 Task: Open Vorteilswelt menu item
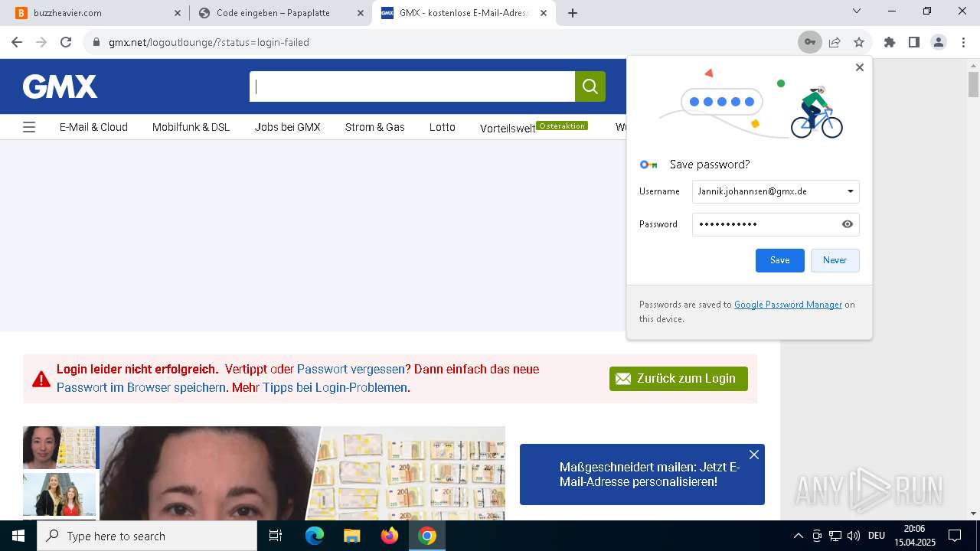coord(508,128)
